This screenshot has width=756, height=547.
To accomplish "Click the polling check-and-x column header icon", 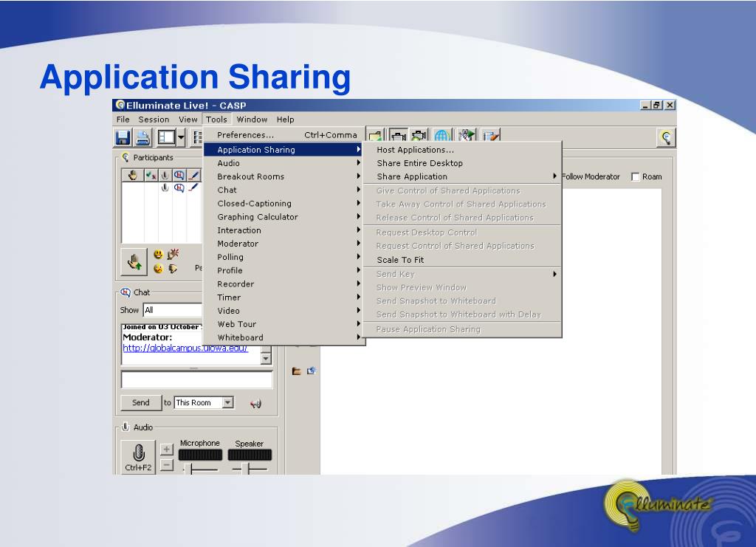I will (x=151, y=176).
